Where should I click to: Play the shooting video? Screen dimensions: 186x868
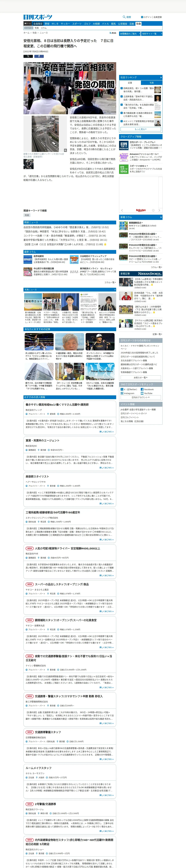click(70, 88)
